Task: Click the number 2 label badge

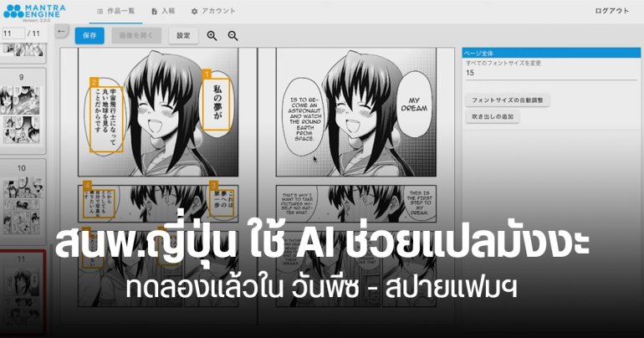Action: pos(94,82)
